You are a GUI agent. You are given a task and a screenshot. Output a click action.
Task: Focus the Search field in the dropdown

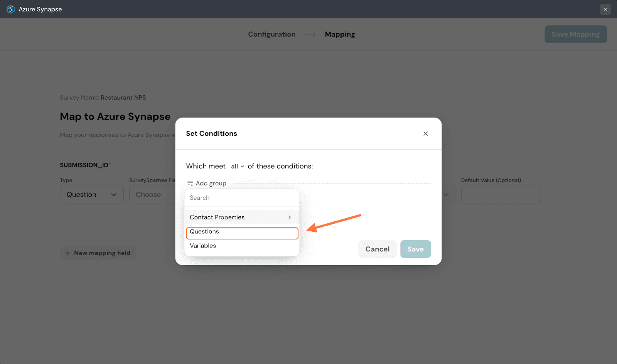coord(242,198)
